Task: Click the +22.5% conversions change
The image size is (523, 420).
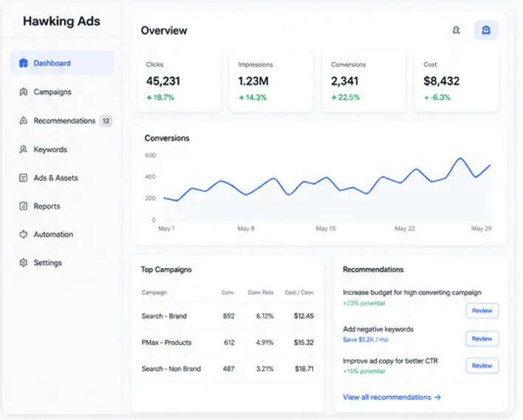Action: tap(346, 97)
